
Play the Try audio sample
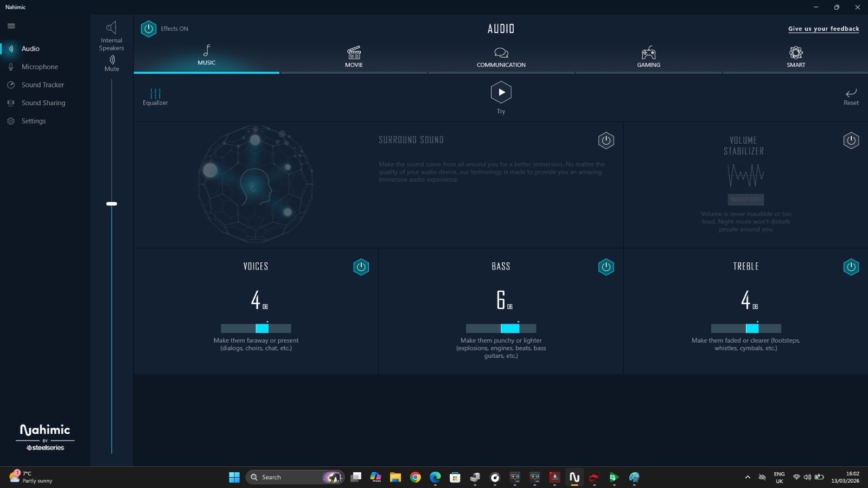coord(501,93)
